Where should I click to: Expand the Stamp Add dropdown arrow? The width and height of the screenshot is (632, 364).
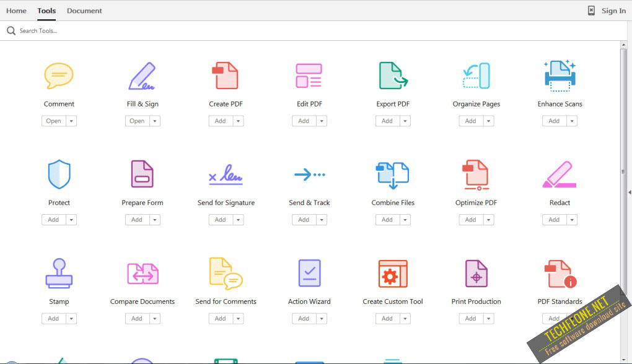click(71, 318)
